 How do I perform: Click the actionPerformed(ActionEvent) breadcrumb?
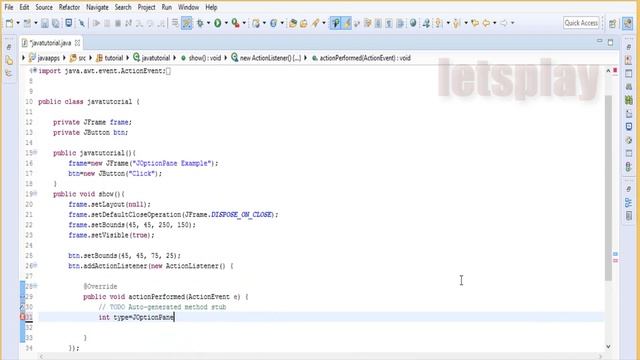coord(361,58)
